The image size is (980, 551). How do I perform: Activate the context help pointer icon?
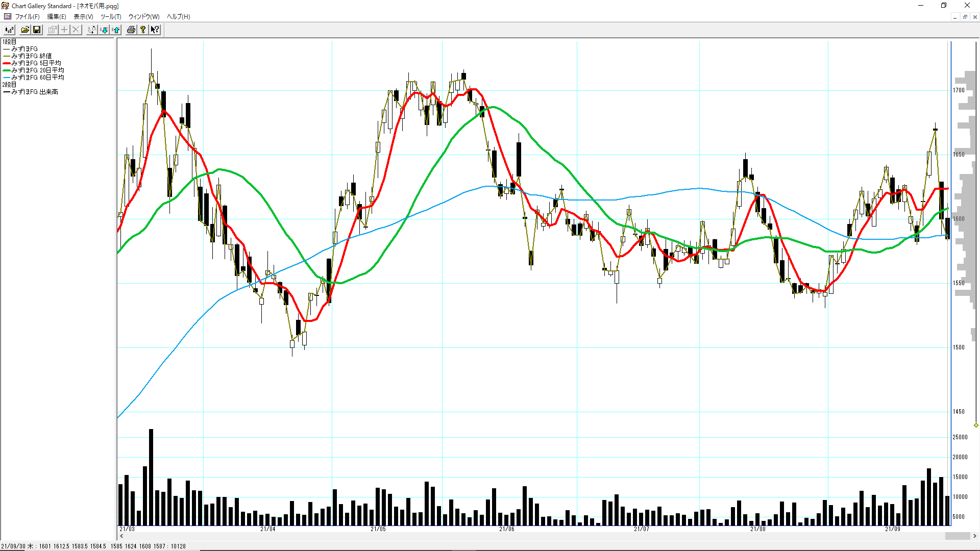pos(155,30)
